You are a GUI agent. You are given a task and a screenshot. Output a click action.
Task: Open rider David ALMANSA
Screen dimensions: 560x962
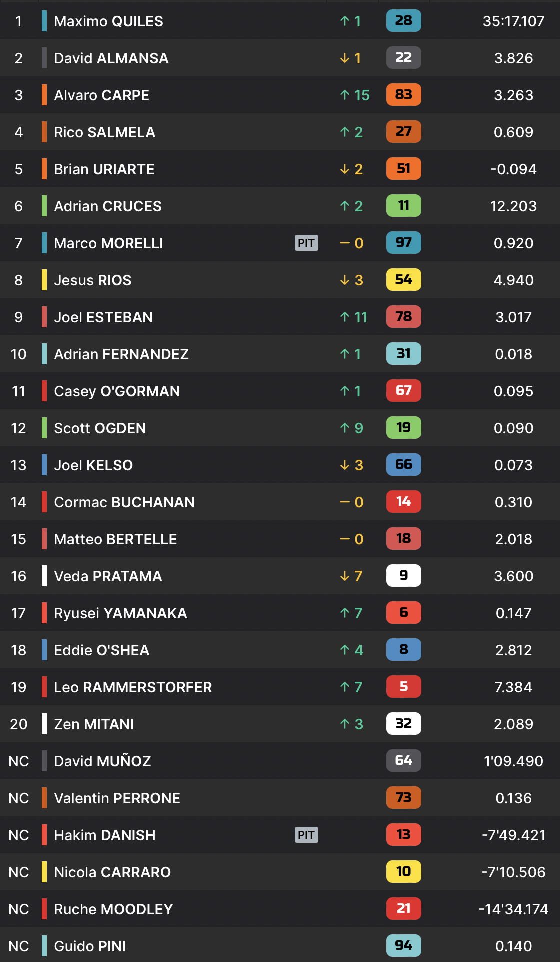pos(111,58)
